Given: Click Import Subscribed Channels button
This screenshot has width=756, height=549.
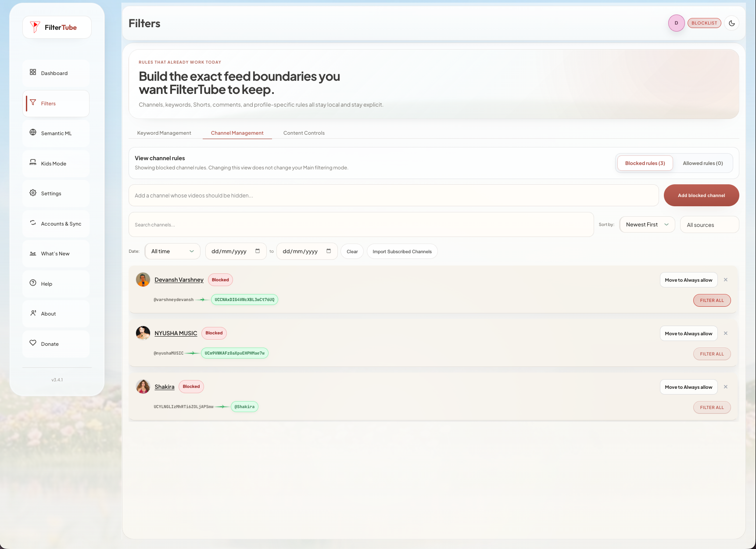Looking at the screenshot, I should 402,251.
